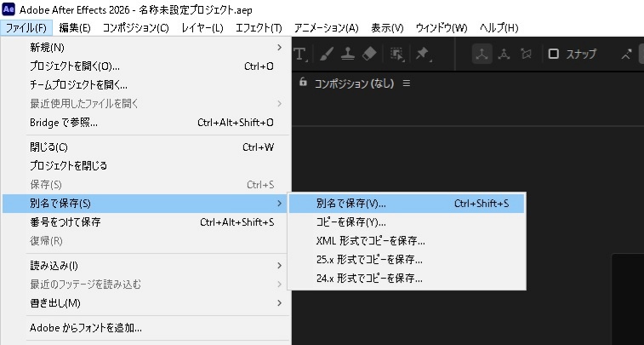Select Bridge で参照... entry
The image size is (644, 345).
tap(145, 123)
